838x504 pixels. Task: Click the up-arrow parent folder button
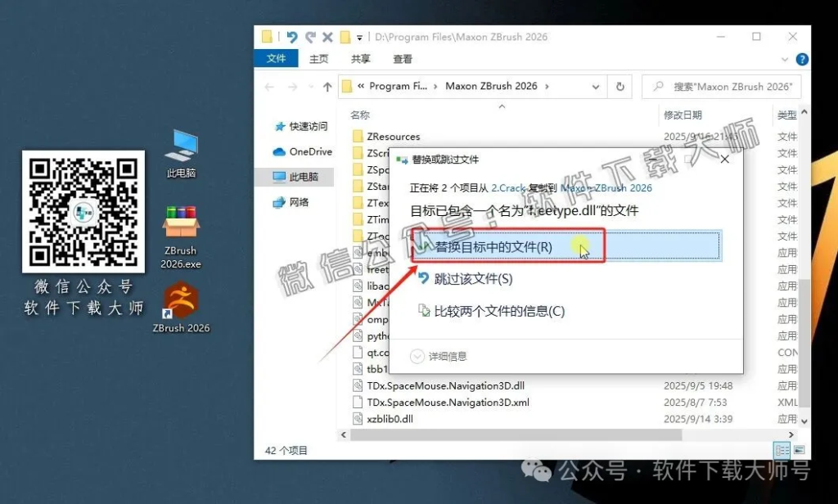pyautogui.click(x=327, y=87)
